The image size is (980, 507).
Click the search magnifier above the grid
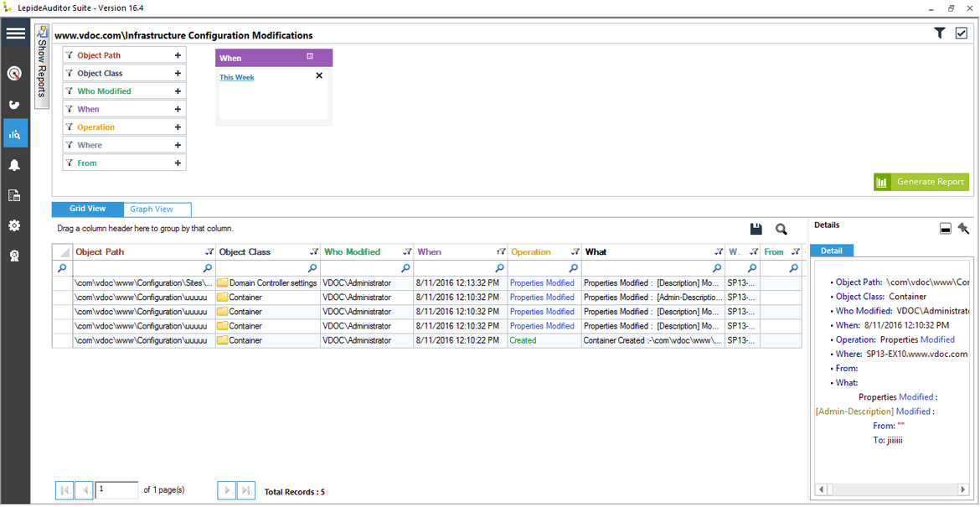(781, 230)
